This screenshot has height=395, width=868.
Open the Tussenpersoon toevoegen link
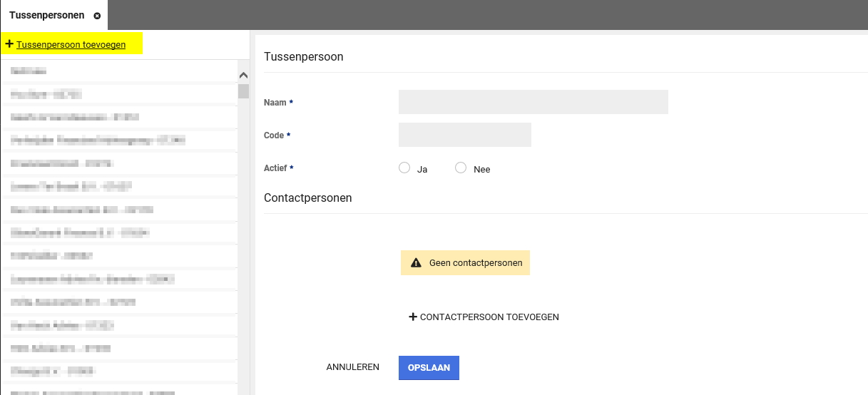pyautogui.click(x=71, y=44)
